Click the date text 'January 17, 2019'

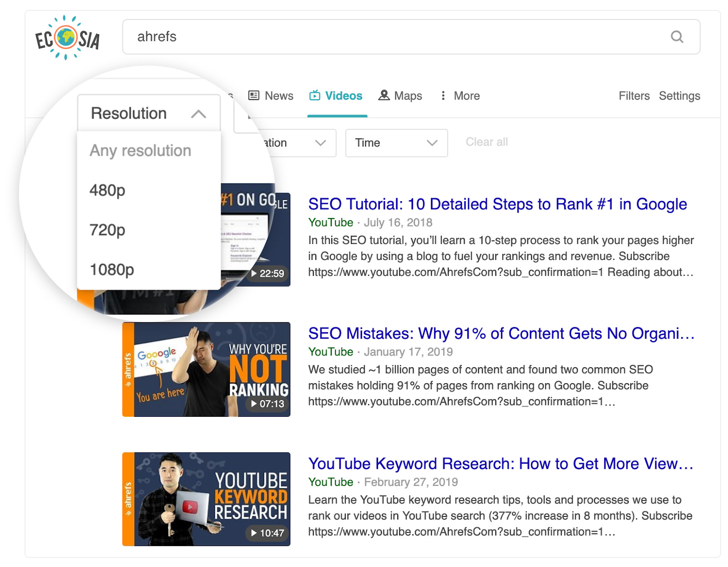[x=408, y=352]
